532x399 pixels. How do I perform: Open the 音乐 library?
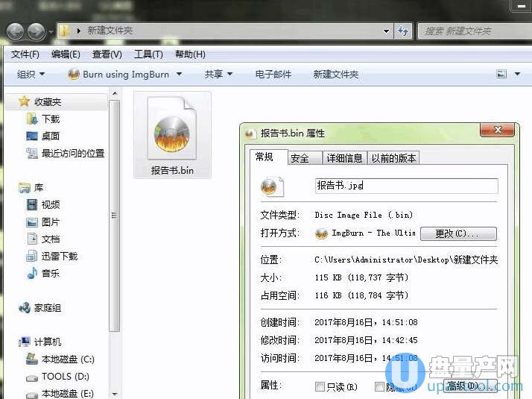coord(50,273)
